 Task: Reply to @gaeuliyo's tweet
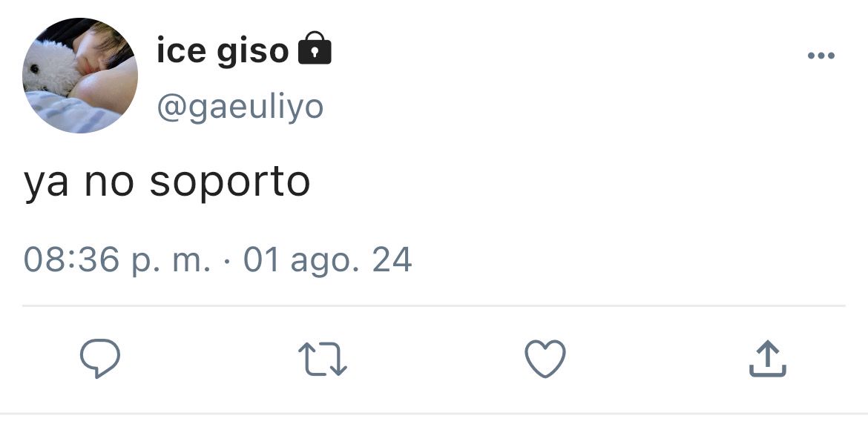99,358
